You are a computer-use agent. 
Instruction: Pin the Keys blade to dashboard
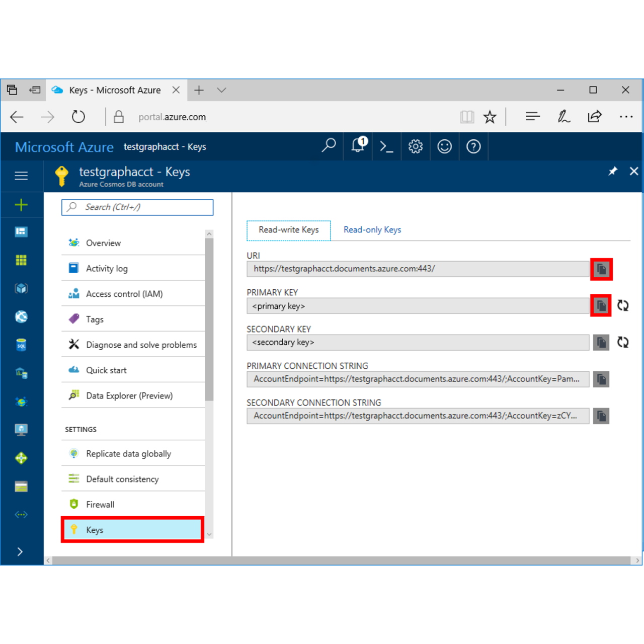pos(612,172)
